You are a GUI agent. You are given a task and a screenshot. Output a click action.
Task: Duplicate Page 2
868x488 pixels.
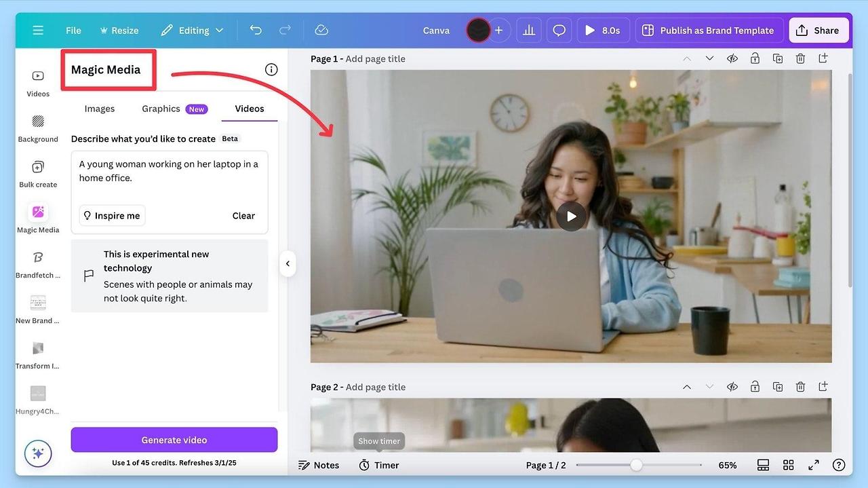778,387
